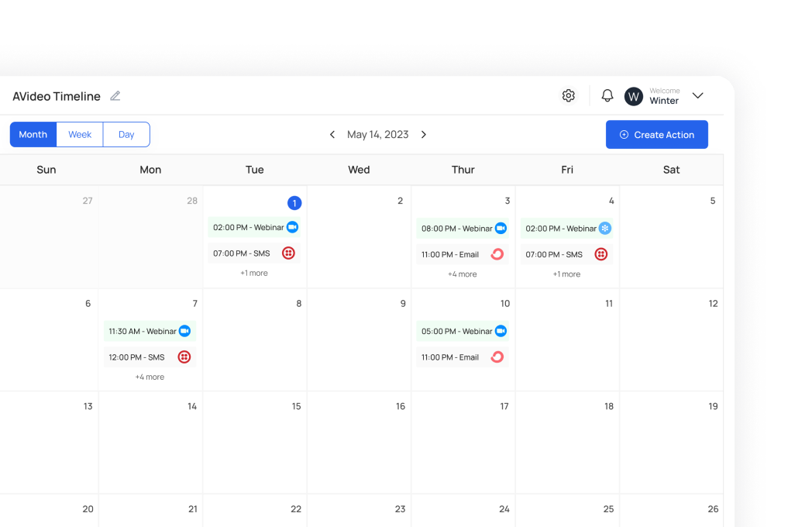This screenshot has width=812, height=527.
Task: Open the 05:00 PM - Webinar event on May 10
Action: point(463,331)
